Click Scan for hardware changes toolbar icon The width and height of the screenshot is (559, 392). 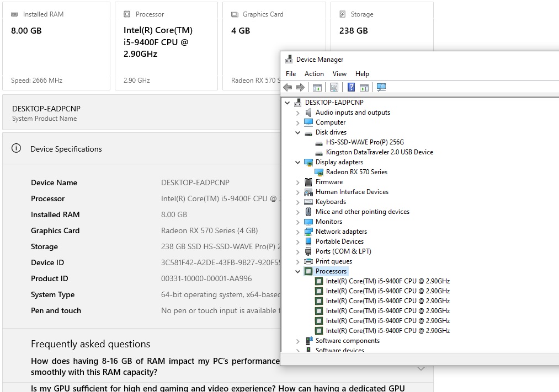pyautogui.click(x=381, y=87)
